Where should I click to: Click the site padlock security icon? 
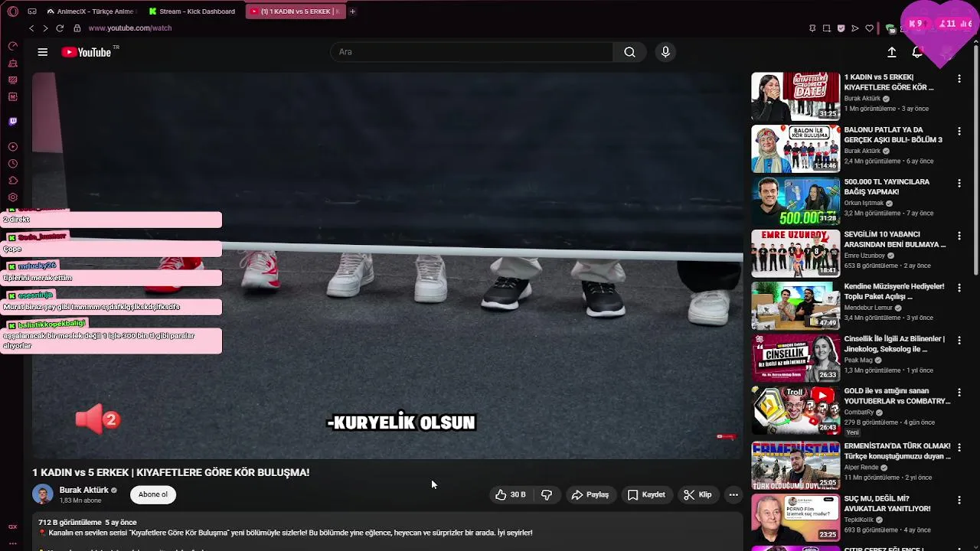77,28
